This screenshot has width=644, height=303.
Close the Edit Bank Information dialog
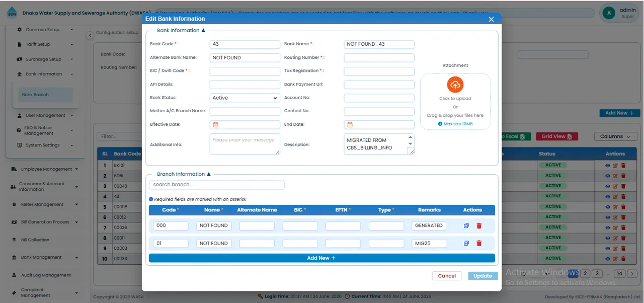click(492, 19)
